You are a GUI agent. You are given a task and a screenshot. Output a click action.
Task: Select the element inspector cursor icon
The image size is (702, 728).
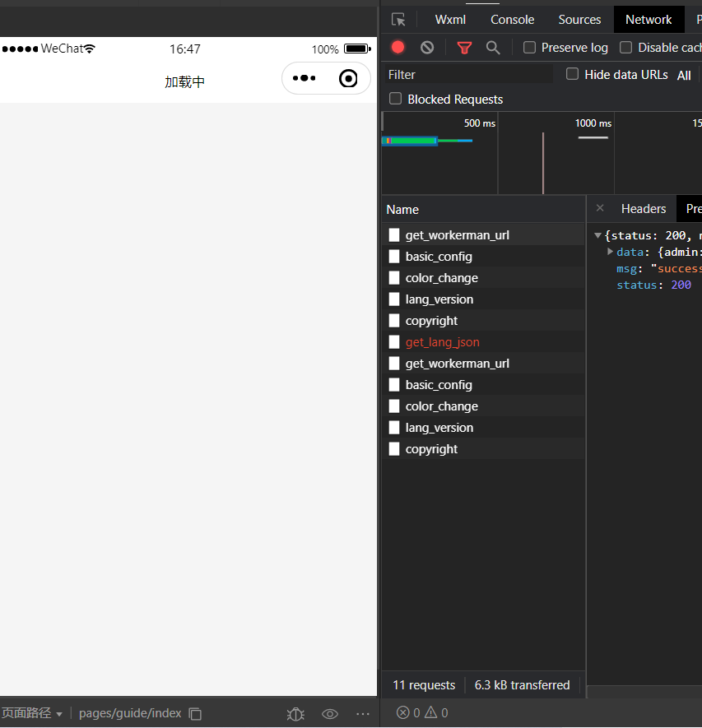[398, 20]
